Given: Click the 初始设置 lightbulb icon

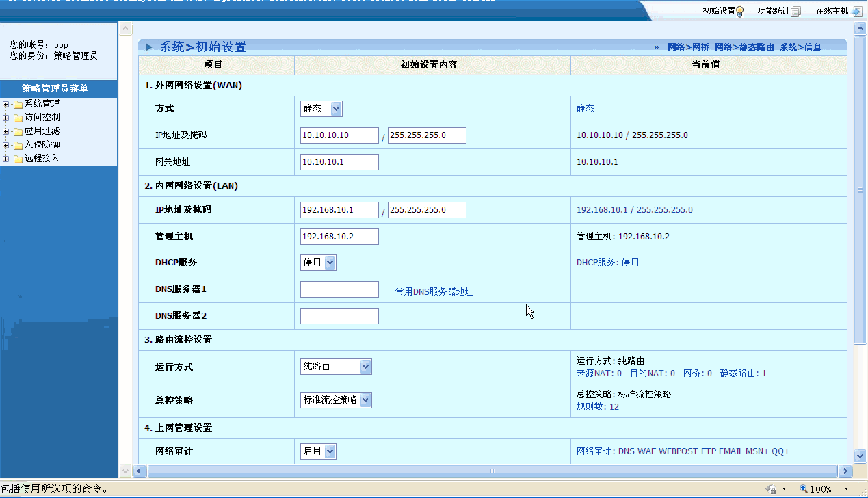Looking at the screenshot, I should pyautogui.click(x=739, y=11).
